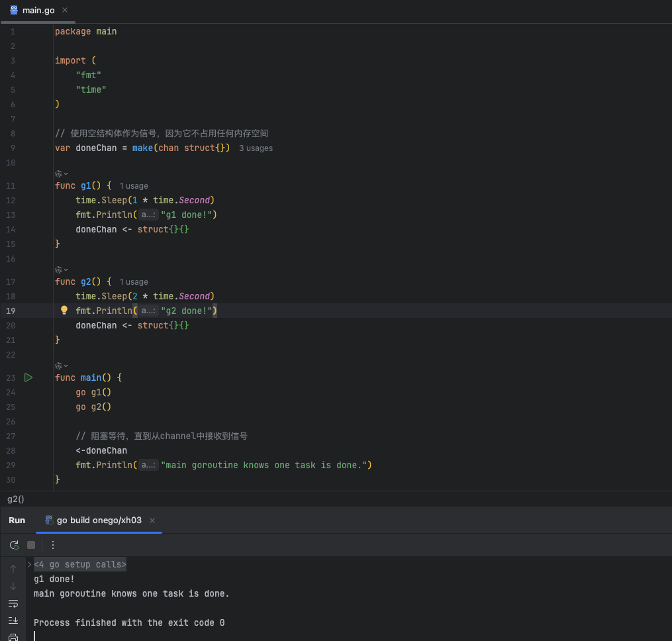Click the down arrow in console sidebar
Image resolution: width=672 pixels, height=641 pixels.
pos(13,586)
